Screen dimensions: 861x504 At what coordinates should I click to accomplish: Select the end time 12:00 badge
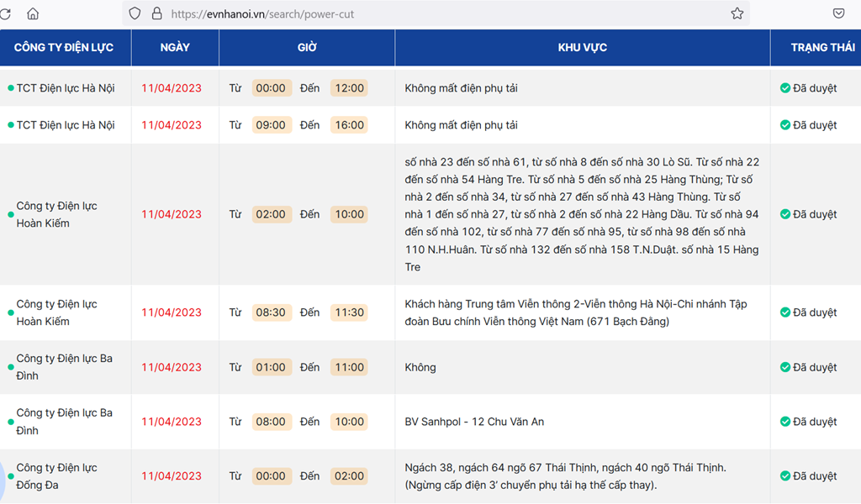[x=349, y=88]
